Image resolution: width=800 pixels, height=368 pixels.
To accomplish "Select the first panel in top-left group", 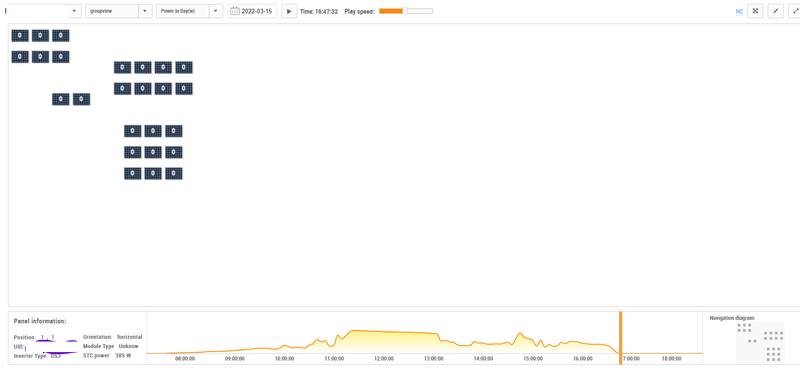I will click(20, 36).
